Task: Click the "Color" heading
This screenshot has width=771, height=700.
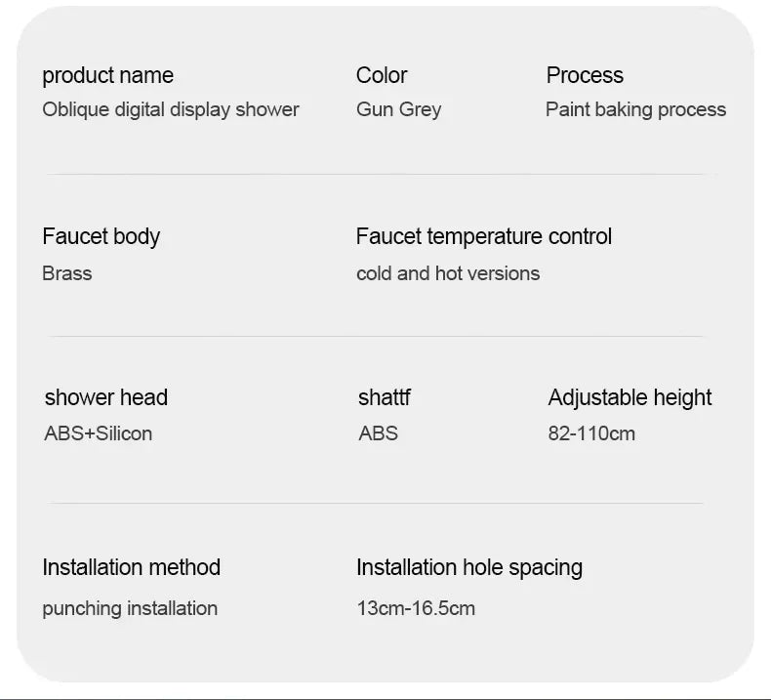Action: tap(382, 75)
